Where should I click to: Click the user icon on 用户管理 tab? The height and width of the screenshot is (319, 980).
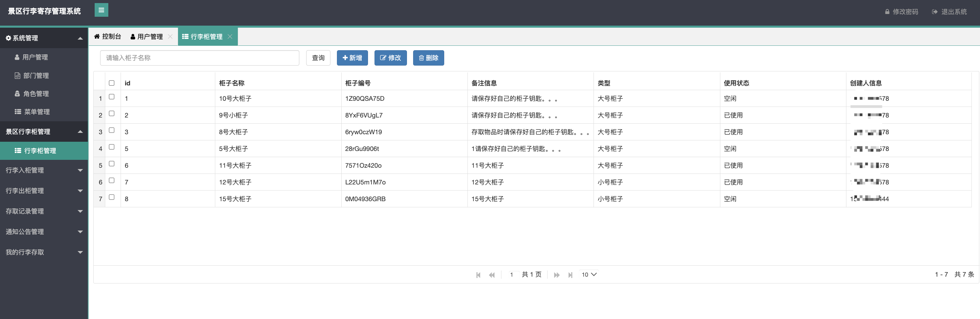click(x=133, y=37)
